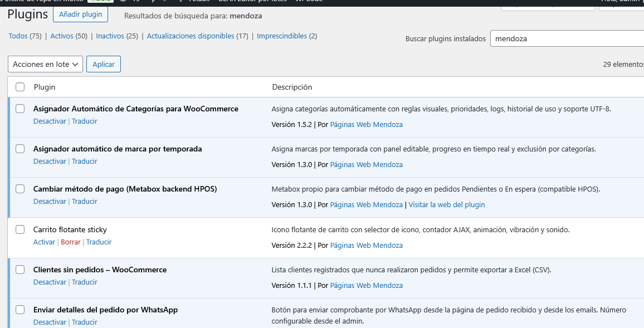Click the Carrito flotante sticky plugin name

[70, 230]
